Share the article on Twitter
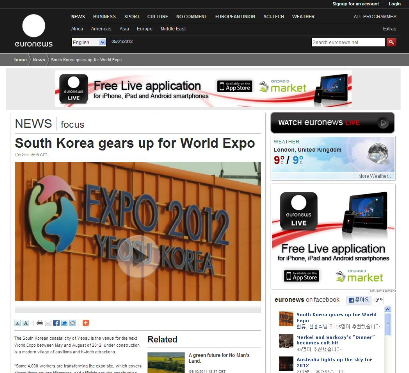Image resolution: width=409 pixels, height=373 pixels. coord(64,323)
